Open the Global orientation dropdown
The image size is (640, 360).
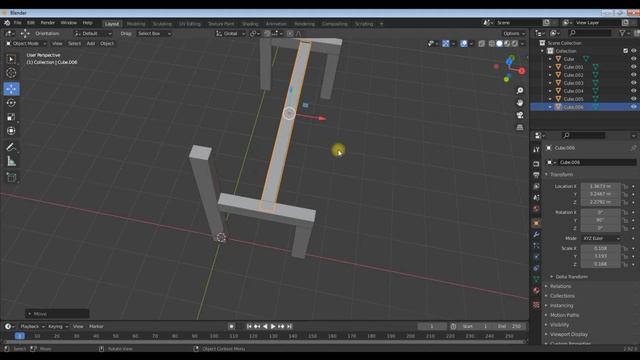(231, 33)
